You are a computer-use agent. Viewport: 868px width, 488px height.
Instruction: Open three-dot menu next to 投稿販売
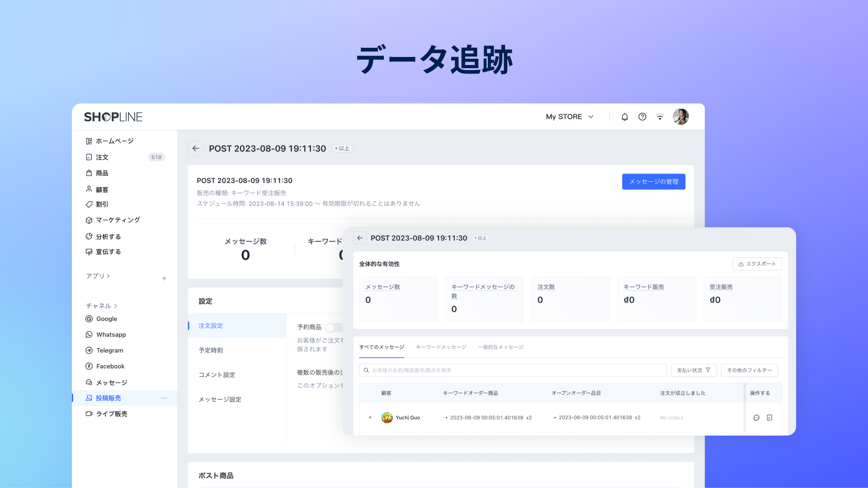pos(164,398)
